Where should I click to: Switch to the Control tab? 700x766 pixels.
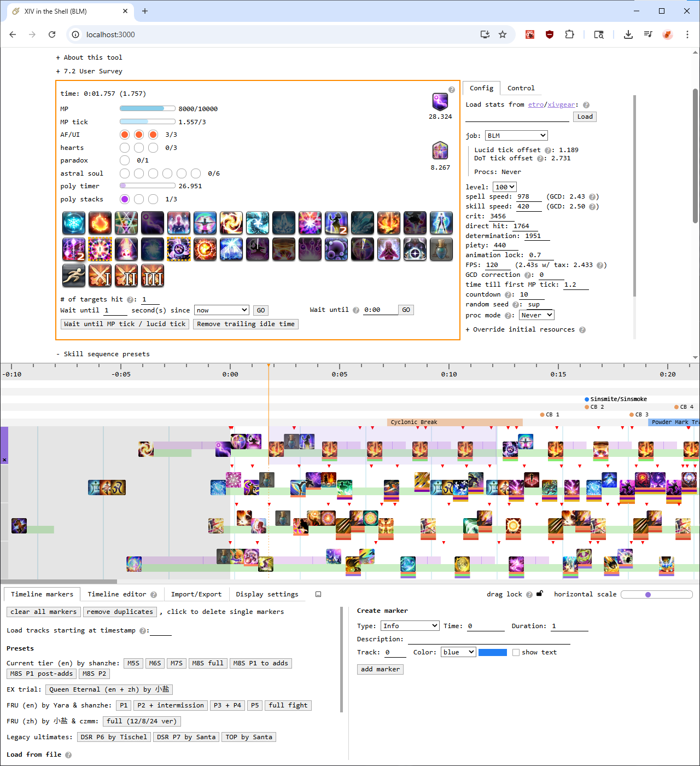[x=521, y=88]
